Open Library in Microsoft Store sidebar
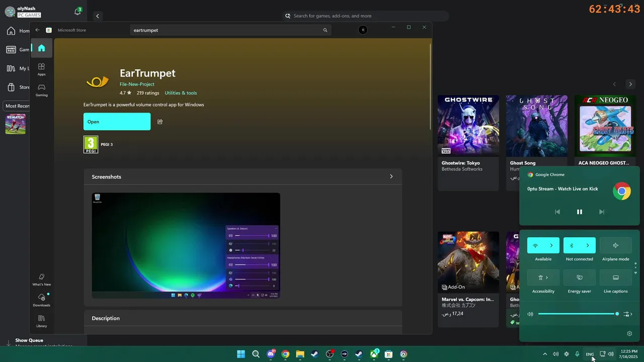 (41, 321)
